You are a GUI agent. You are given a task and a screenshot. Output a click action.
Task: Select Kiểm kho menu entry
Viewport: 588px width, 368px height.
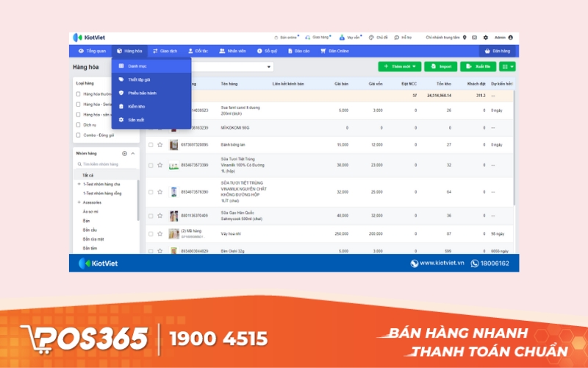(x=151, y=107)
